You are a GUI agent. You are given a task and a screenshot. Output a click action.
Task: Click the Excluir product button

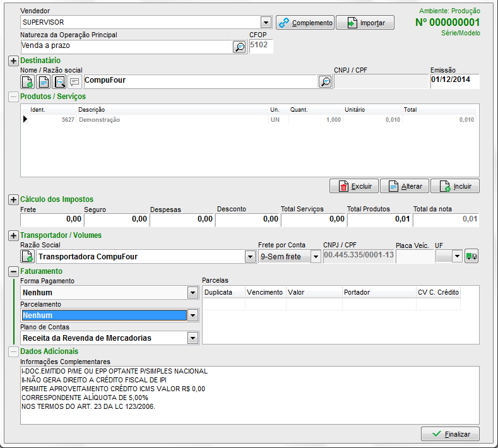click(353, 186)
